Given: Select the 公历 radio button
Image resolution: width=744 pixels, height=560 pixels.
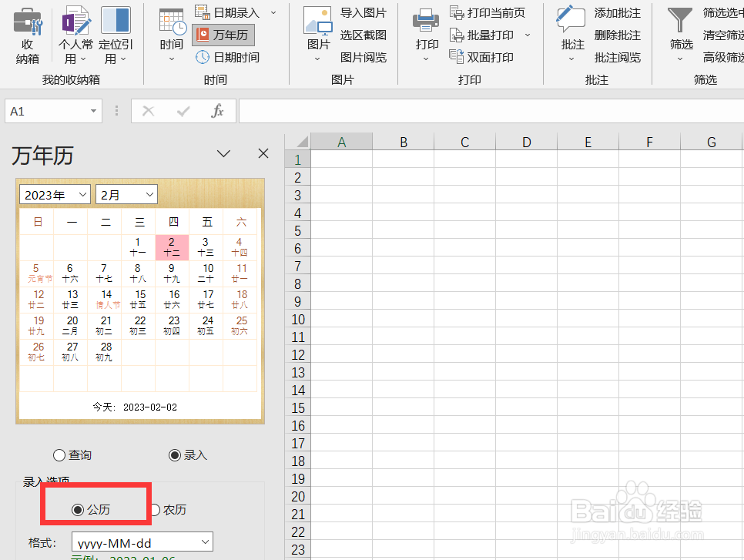Looking at the screenshot, I should (x=78, y=510).
